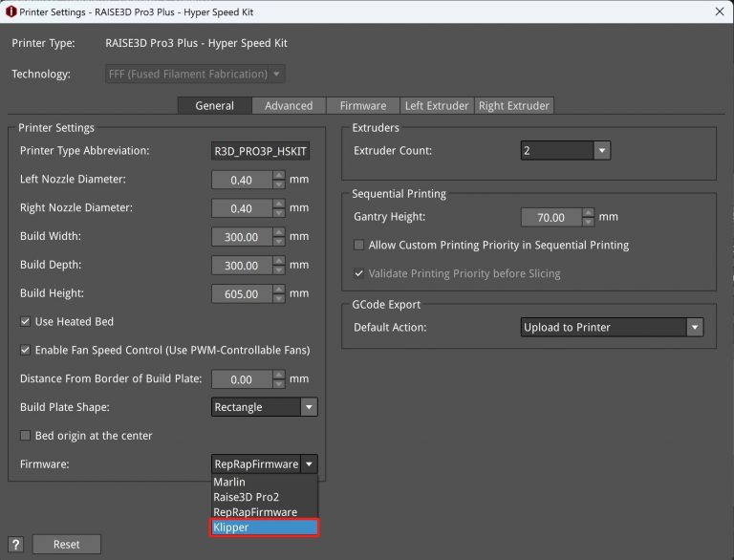This screenshot has height=560, width=734.
Task: Increase Right Nozzle Diameter with up arrow
Action: [278, 204]
